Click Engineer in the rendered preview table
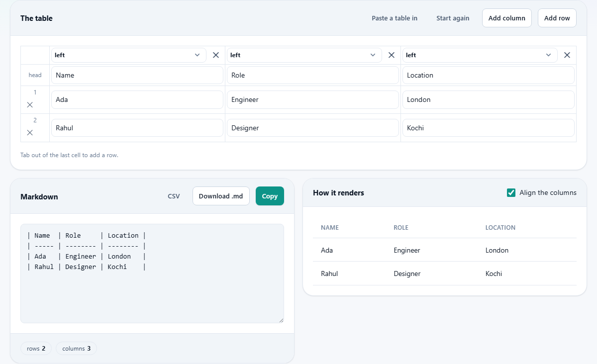Image resolution: width=597 pixels, height=364 pixels. pyautogui.click(x=407, y=250)
